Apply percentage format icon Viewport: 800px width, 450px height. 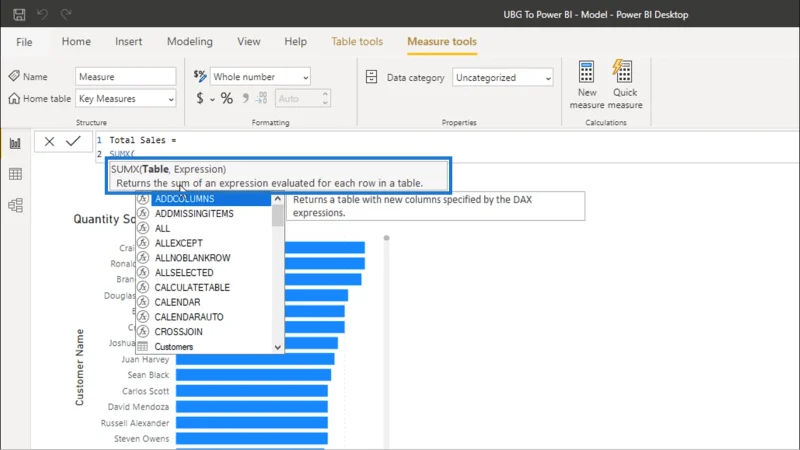point(227,98)
